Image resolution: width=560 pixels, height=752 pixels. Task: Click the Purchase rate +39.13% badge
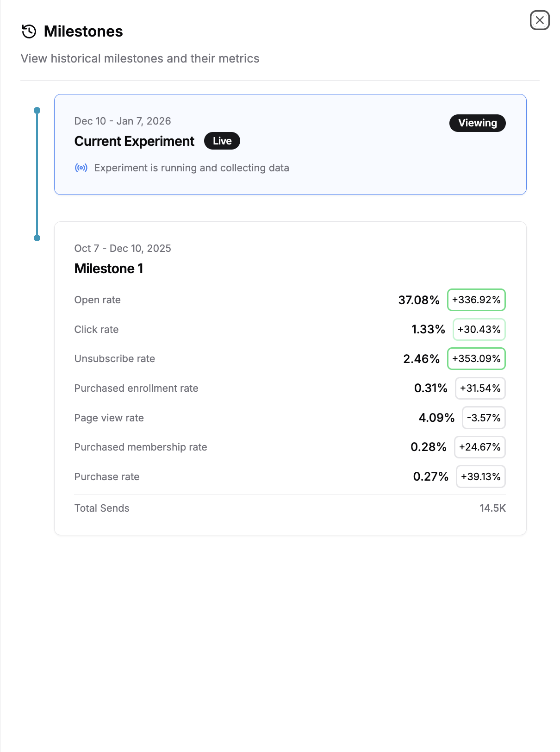point(480,476)
